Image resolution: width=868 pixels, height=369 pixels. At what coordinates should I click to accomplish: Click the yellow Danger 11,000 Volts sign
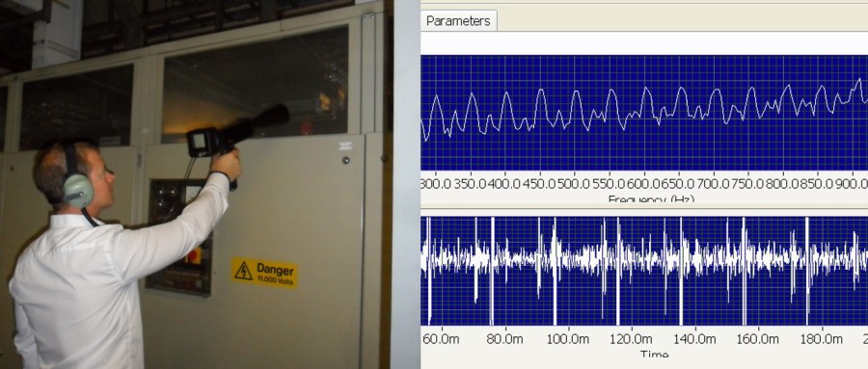(264, 273)
